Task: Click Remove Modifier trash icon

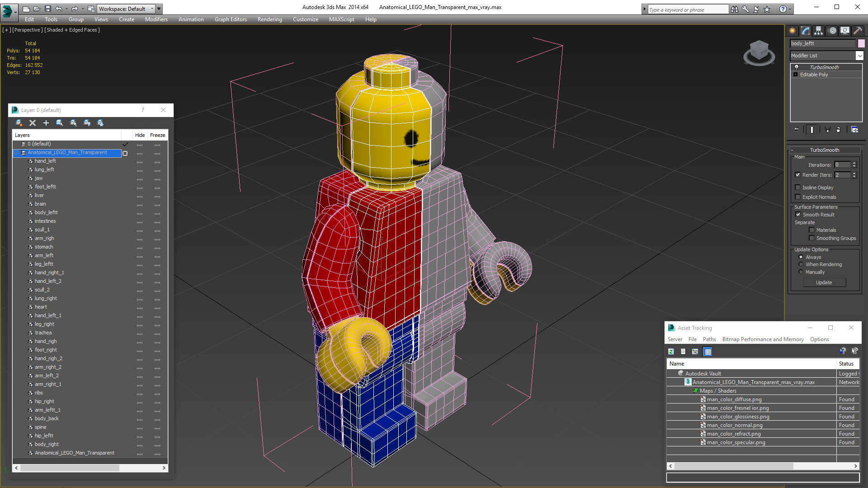Action: tap(839, 130)
